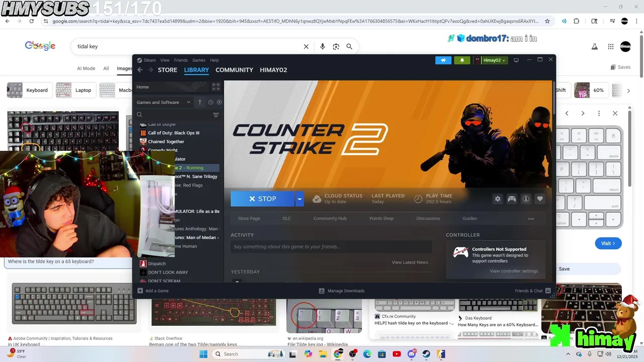The height and width of the screenshot is (362, 644).
Task: Check the Cloud Status icon
Action: pyautogui.click(x=317, y=199)
